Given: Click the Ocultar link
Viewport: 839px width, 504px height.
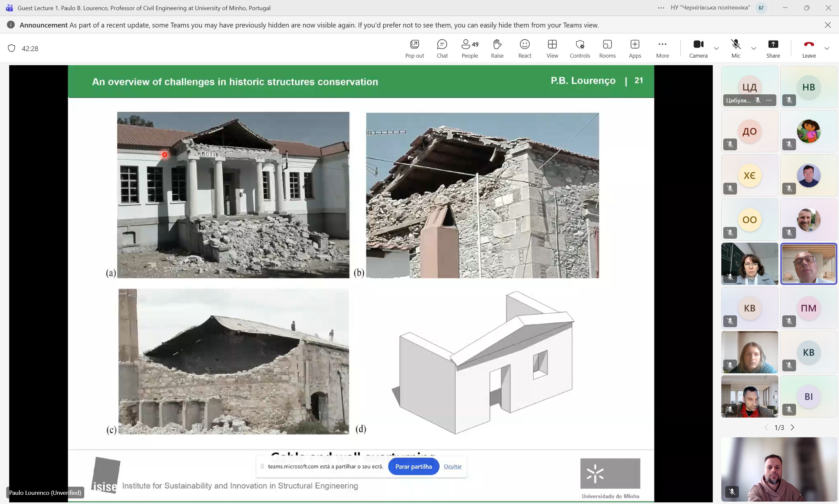Looking at the screenshot, I should (452, 466).
